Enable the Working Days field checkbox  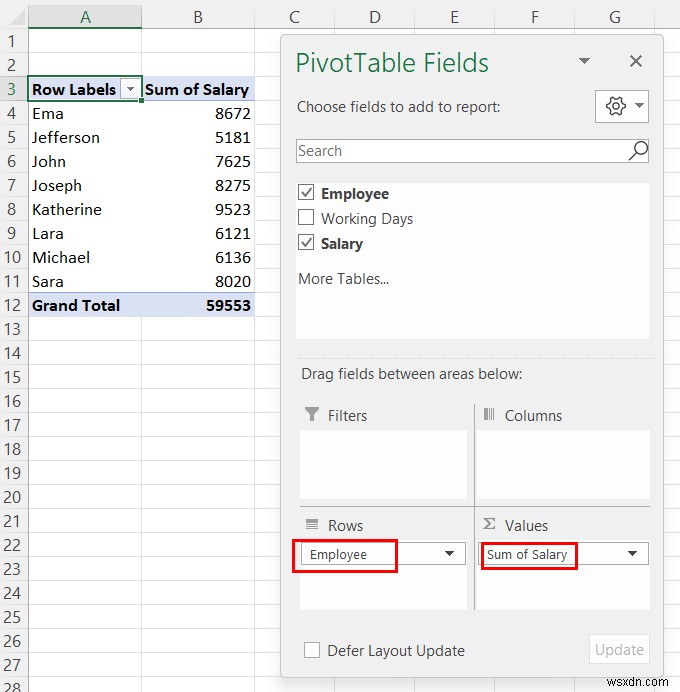click(x=306, y=218)
